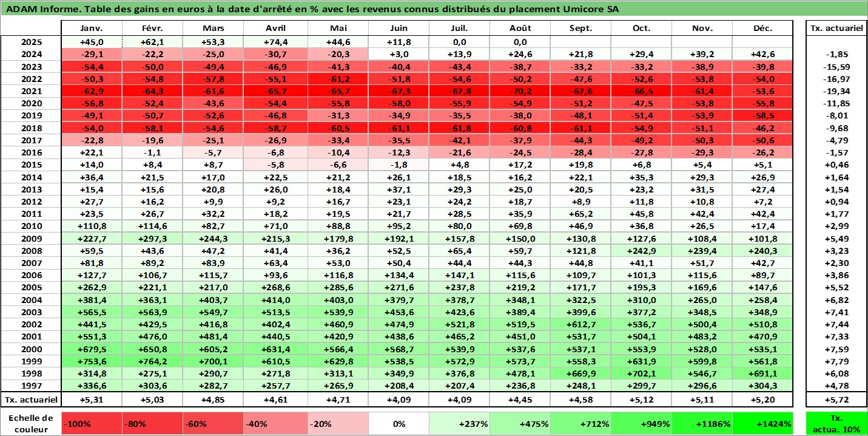Click the -1,1 cell for Févr. 2016

[x=152, y=152]
